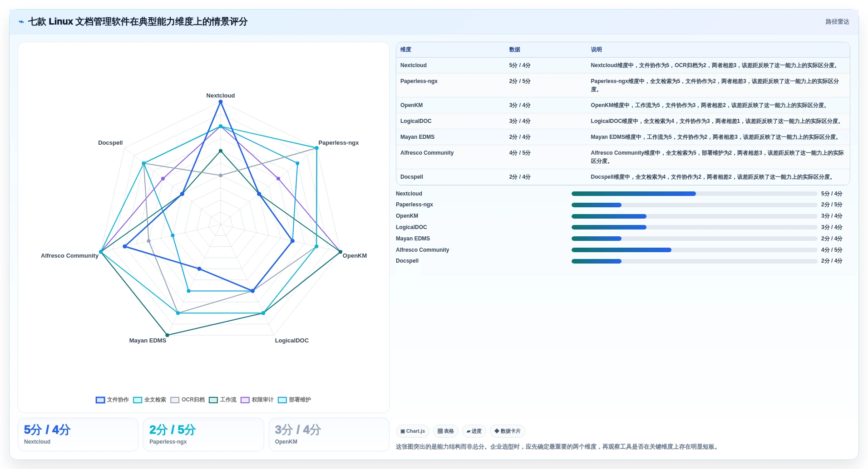Viewport: 868px width, 469px height.
Task: Click the Chart.js tag chip
Action: 413,431
